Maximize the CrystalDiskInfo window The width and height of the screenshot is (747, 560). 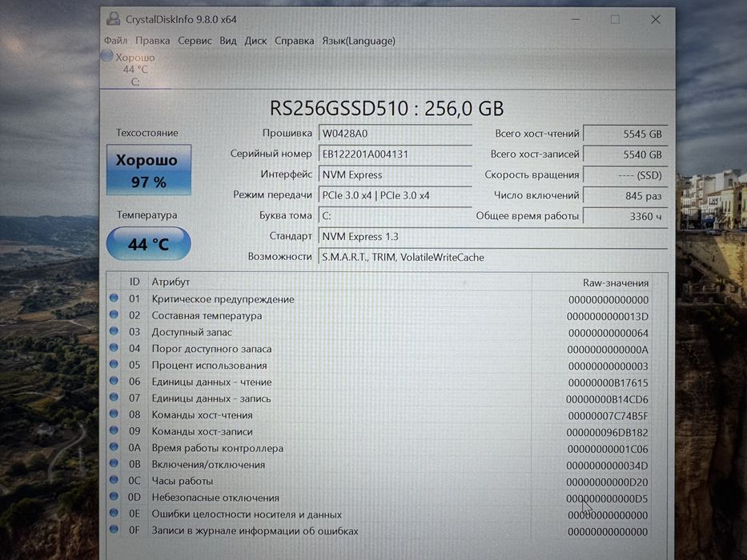tap(615, 19)
